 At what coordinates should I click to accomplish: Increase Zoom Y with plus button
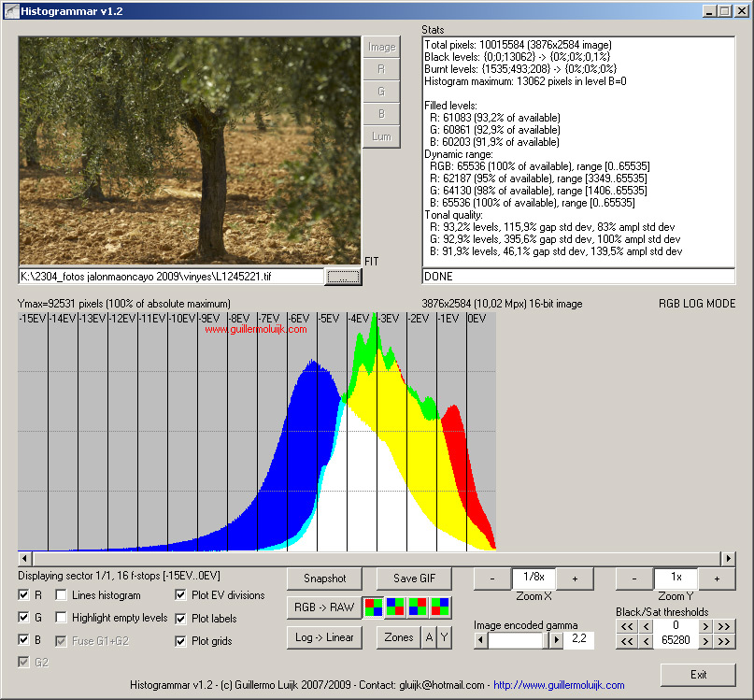click(x=717, y=579)
